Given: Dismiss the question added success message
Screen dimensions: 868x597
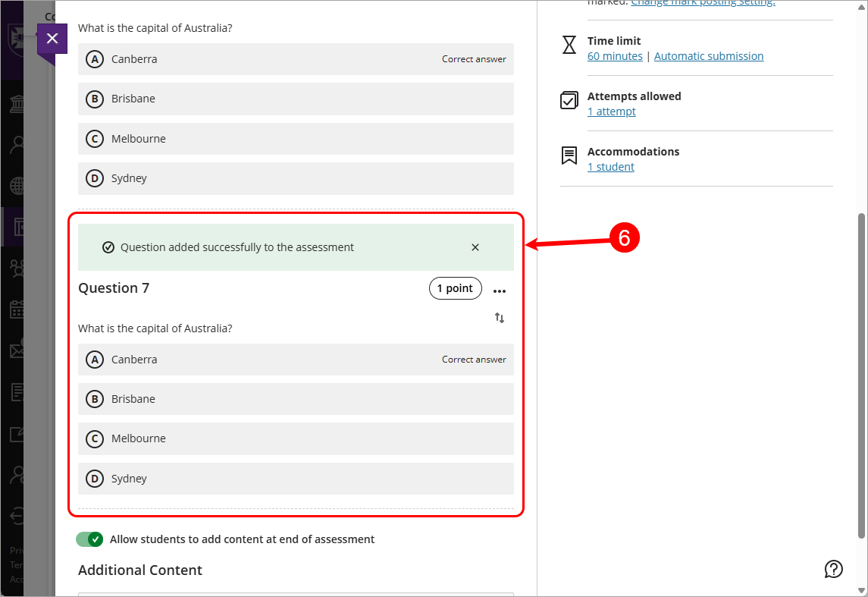Looking at the screenshot, I should pyautogui.click(x=475, y=247).
